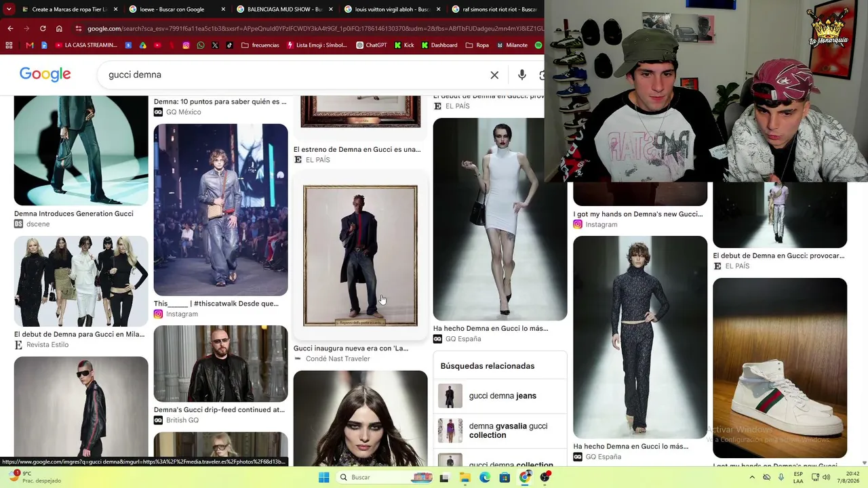Go back to the previous page
The image size is (868, 488).
(10, 28)
